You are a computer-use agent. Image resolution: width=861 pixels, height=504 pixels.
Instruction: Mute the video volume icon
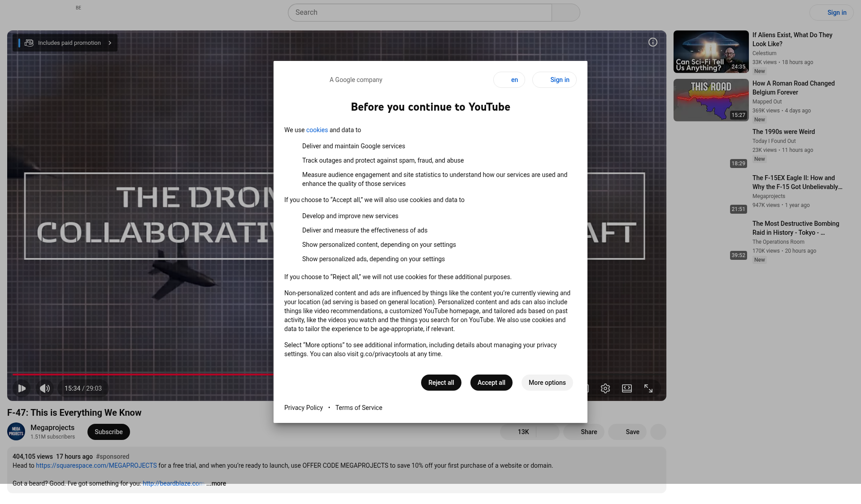pos(45,388)
